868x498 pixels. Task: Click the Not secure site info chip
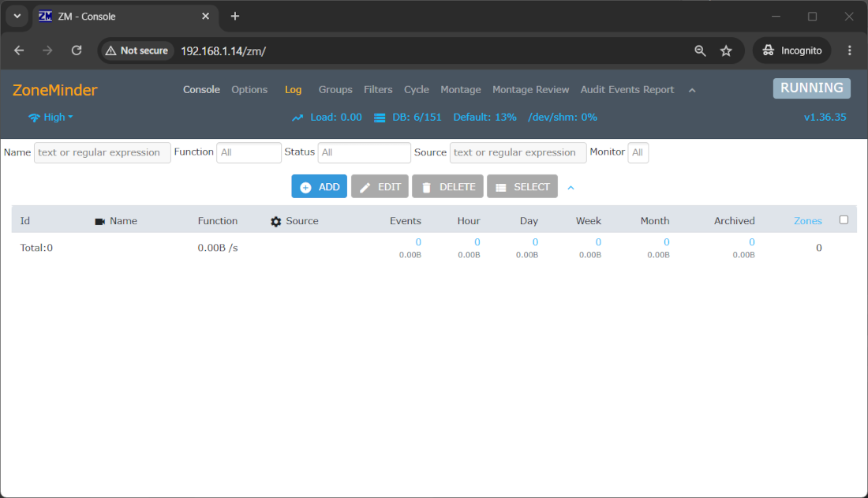137,51
